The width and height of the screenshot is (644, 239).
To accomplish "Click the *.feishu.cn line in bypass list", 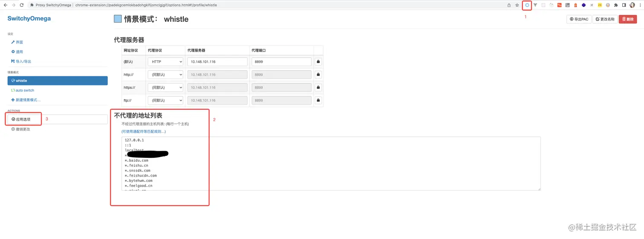I will pos(136,165).
